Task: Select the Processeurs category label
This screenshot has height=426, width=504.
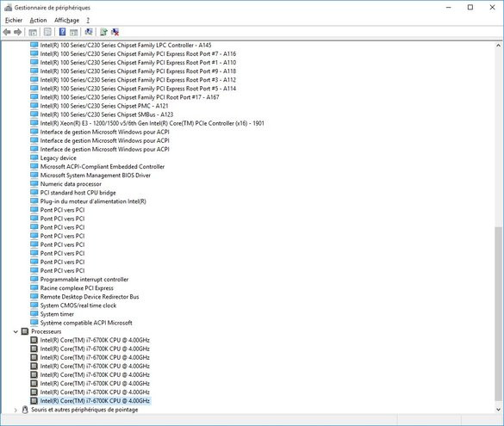Action: coord(46,331)
